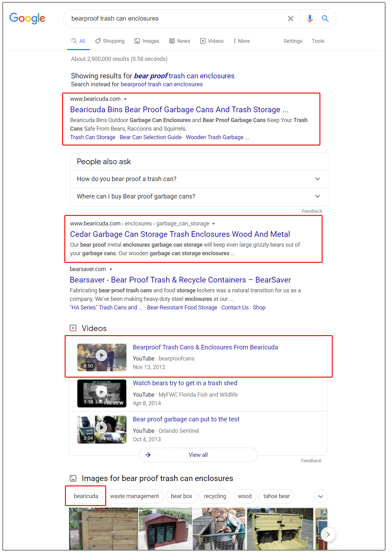Open the metal mesh enclosure image
The height and width of the screenshot is (552, 392).
219,529
